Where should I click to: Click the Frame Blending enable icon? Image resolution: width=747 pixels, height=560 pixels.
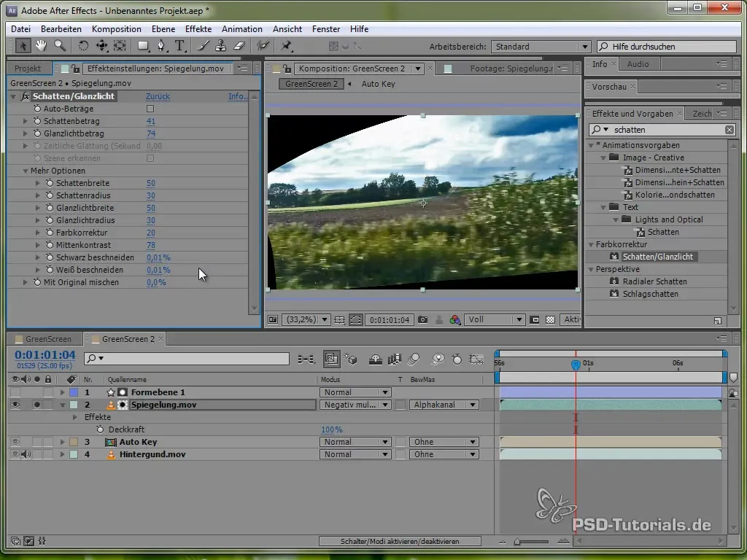(x=395, y=359)
